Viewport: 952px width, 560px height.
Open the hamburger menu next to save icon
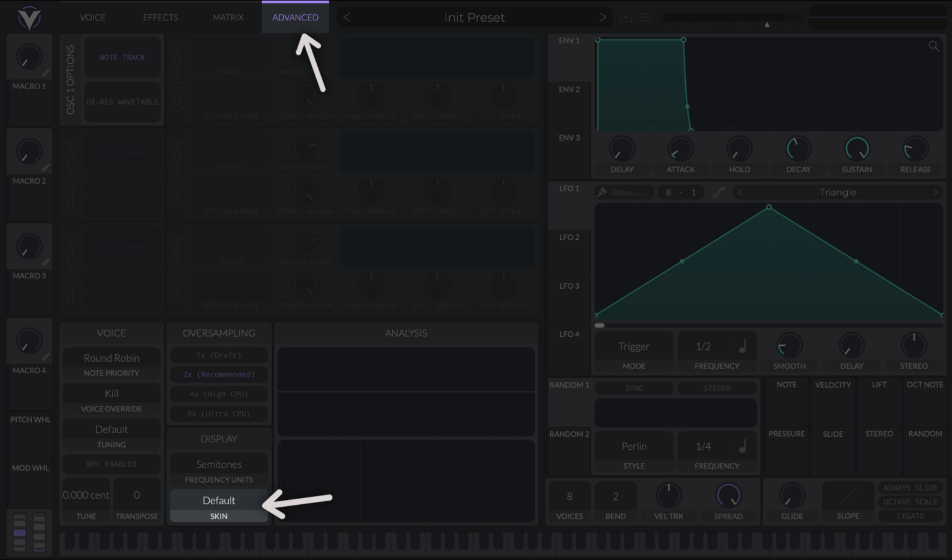645,17
